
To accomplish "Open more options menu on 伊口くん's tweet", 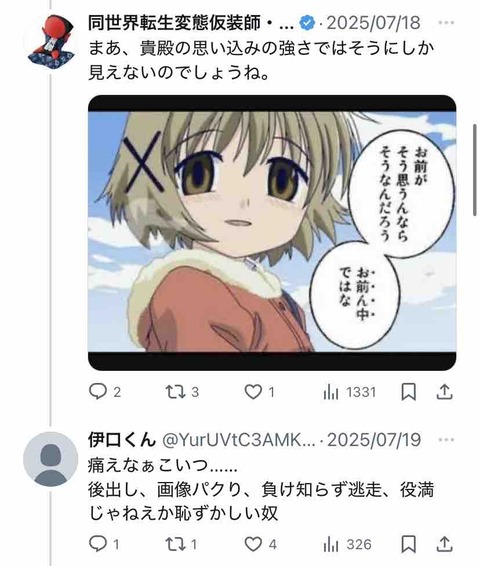I will [x=446, y=440].
